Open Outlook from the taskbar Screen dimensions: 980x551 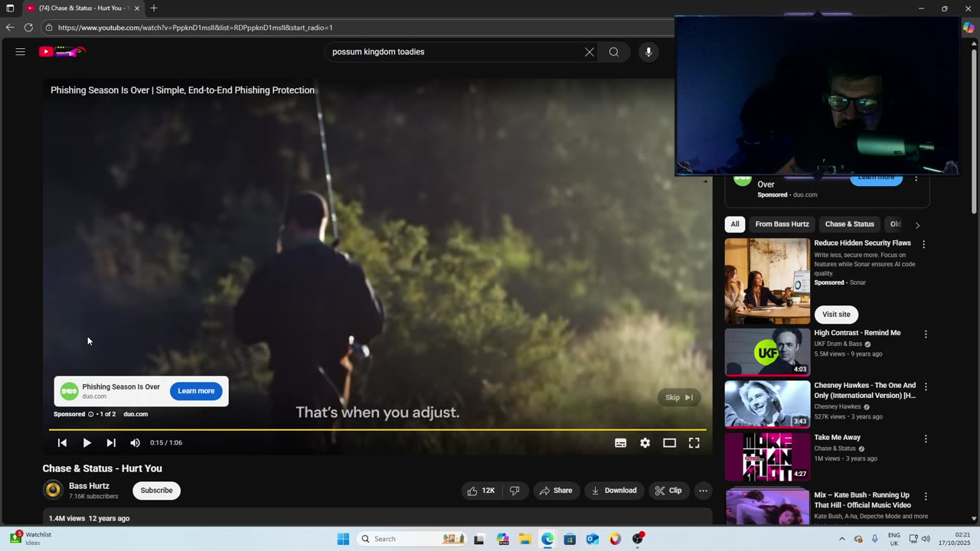coord(593,539)
